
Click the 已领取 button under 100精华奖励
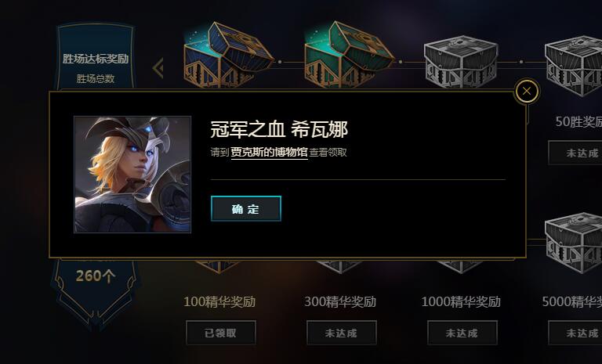pyautogui.click(x=221, y=333)
